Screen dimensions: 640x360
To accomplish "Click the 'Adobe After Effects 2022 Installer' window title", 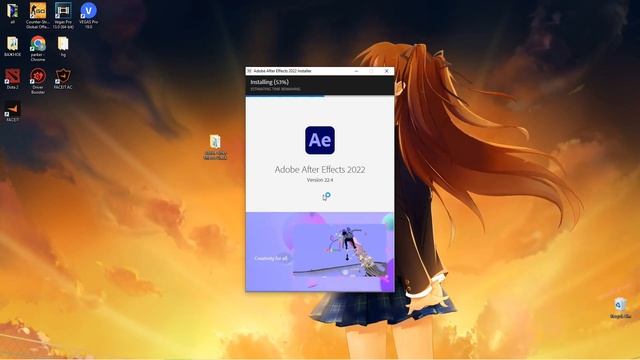I will coord(282,71).
